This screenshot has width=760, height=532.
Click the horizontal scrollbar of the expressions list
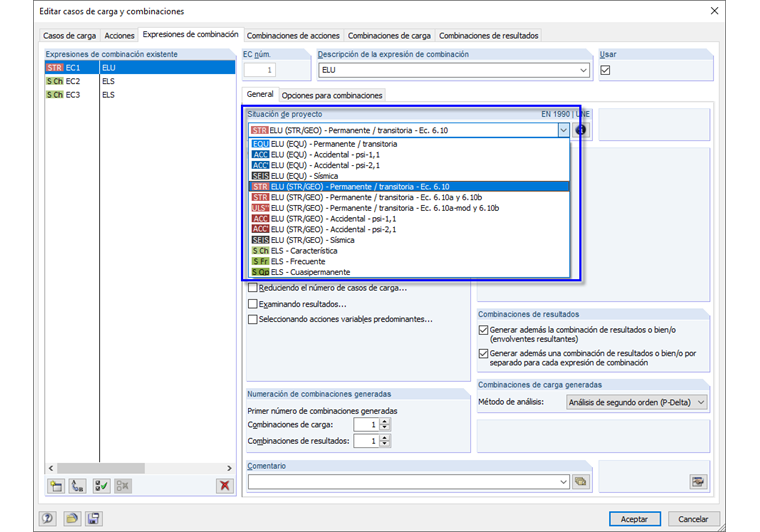tap(101, 468)
